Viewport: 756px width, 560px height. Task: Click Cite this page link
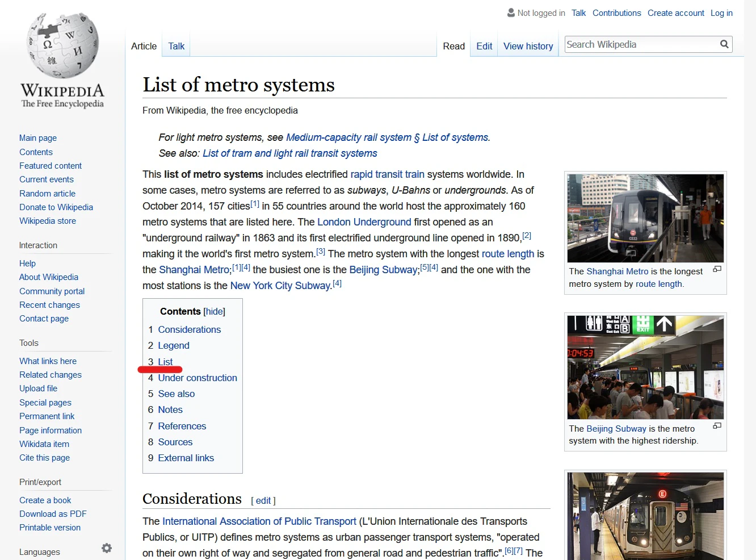click(x=44, y=458)
